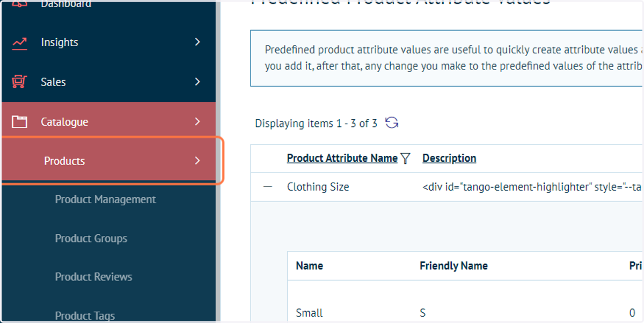Click the Friendly Name column header

coord(453,265)
